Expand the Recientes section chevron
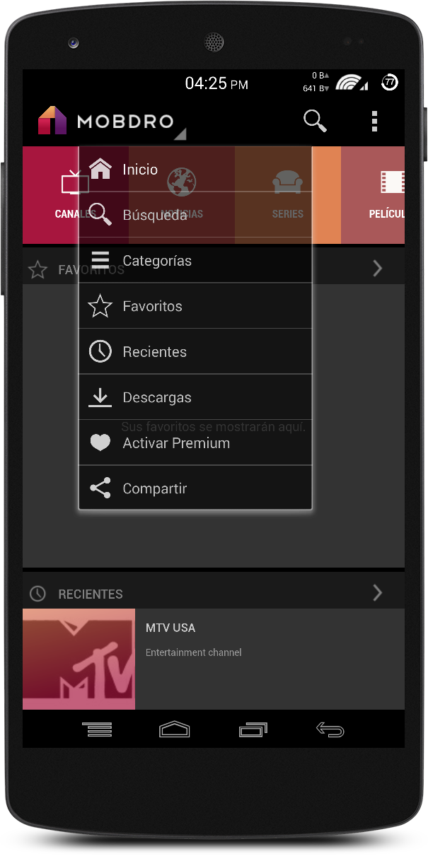The image size is (428, 868). [x=377, y=593]
